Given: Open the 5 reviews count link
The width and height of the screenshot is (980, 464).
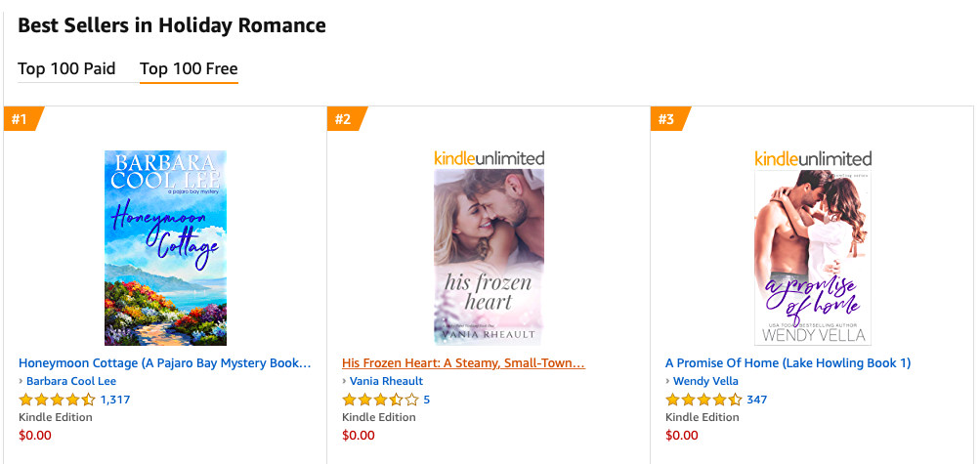Looking at the screenshot, I should pyautogui.click(x=427, y=400).
